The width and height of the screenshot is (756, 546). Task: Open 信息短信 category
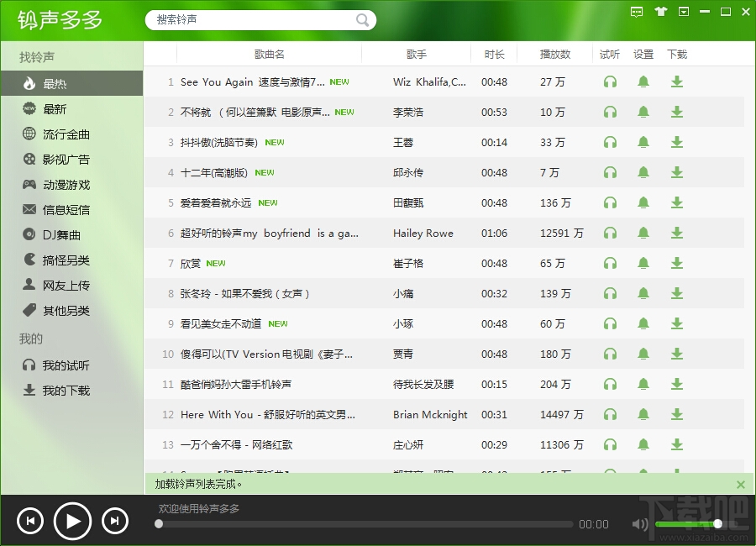tap(72, 210)
